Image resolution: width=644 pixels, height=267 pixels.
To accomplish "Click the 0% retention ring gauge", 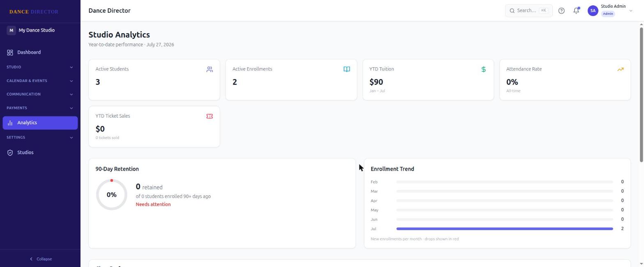I will 111,195.
